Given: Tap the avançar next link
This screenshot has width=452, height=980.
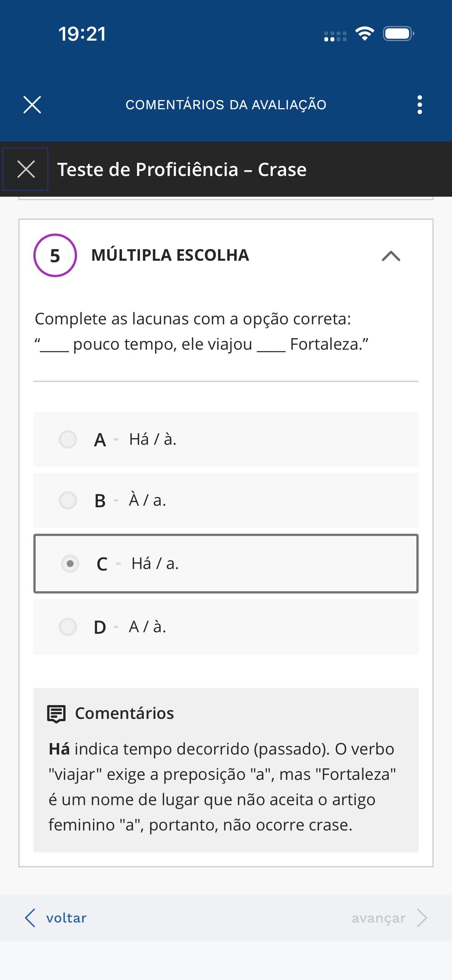Looking at the screenshot, I should coord(378,918).
